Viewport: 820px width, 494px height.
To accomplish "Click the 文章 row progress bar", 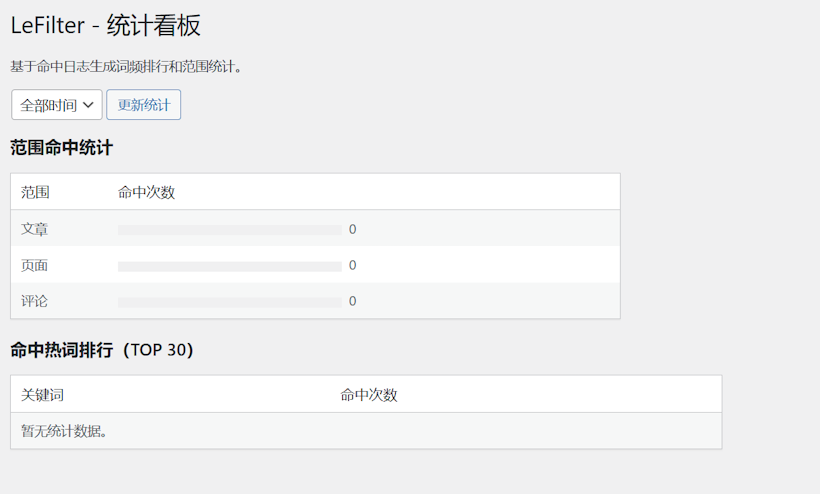I will [230, 230].
